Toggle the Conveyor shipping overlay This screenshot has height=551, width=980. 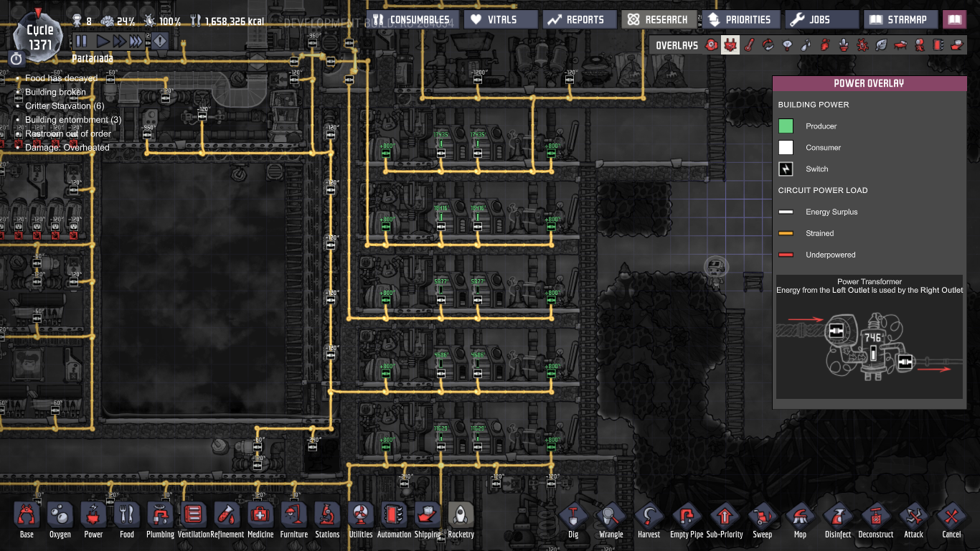[957, 45]
